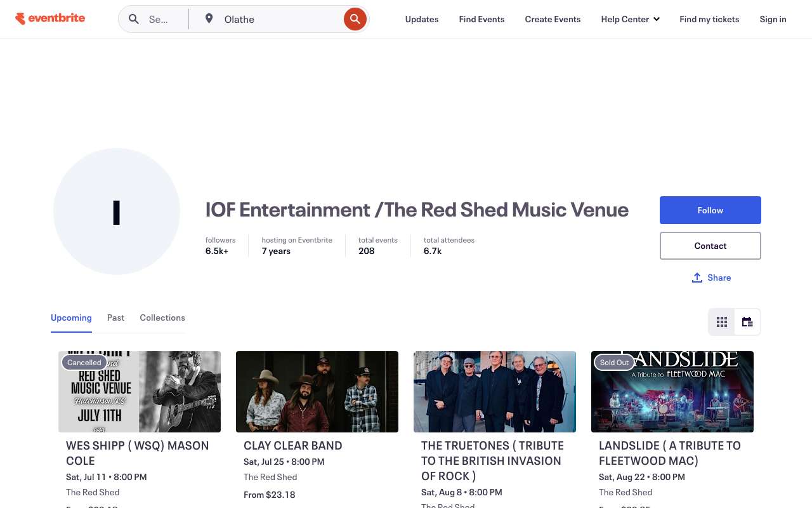Screen dimensions: 812x508
Task: Click the 208 total events stat
Action: point(367,251)
